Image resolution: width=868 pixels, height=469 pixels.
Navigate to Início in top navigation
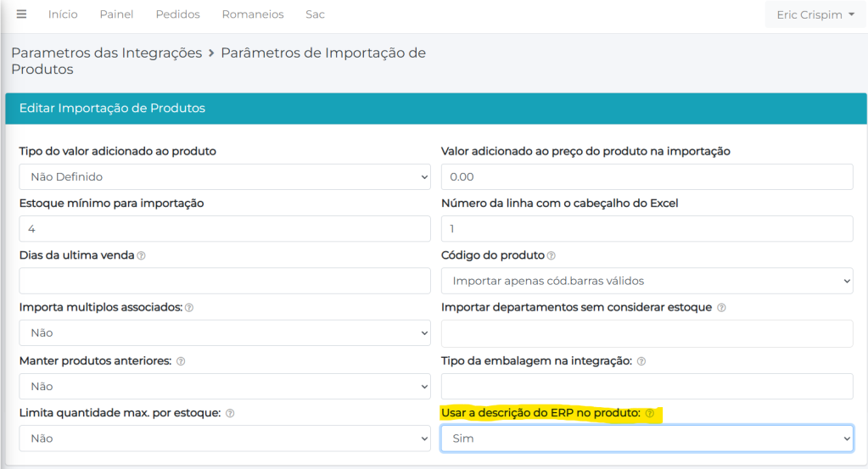[x=63, y=14]
